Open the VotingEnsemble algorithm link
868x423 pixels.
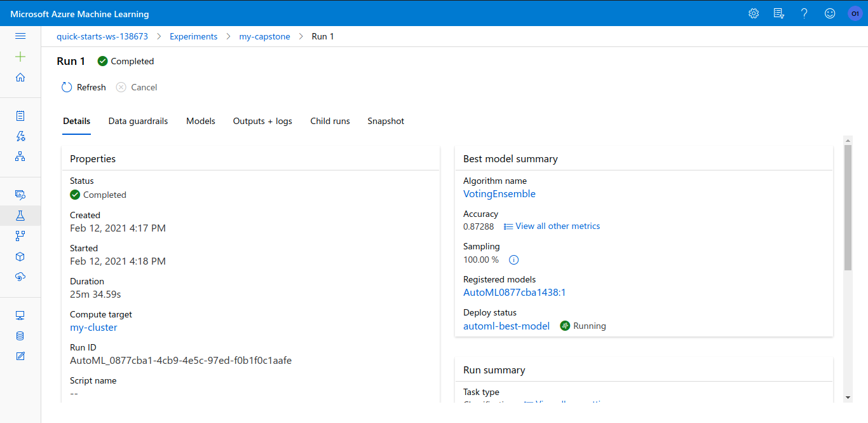499,194
